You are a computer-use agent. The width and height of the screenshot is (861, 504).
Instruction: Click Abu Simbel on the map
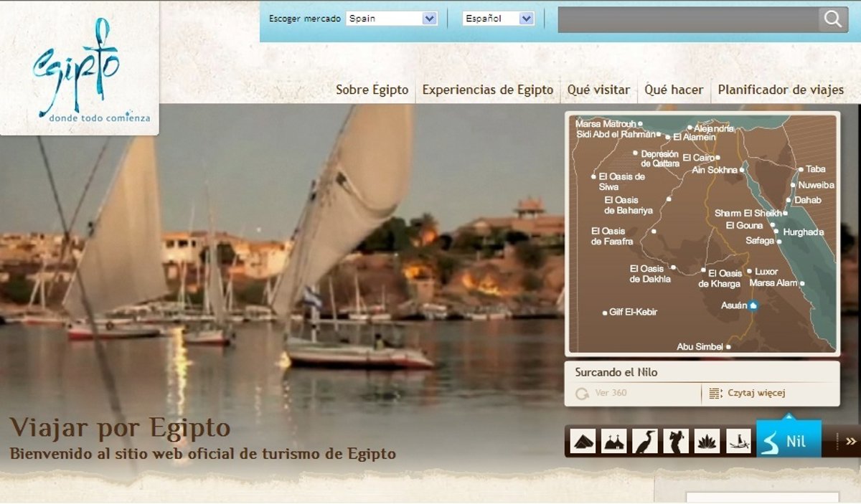click(x=728, y=347)
